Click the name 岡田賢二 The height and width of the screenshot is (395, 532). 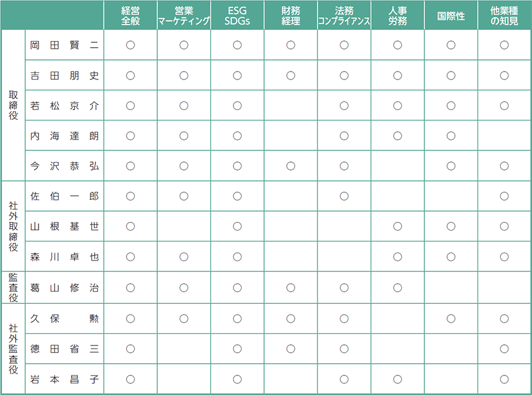pos(64,45)
